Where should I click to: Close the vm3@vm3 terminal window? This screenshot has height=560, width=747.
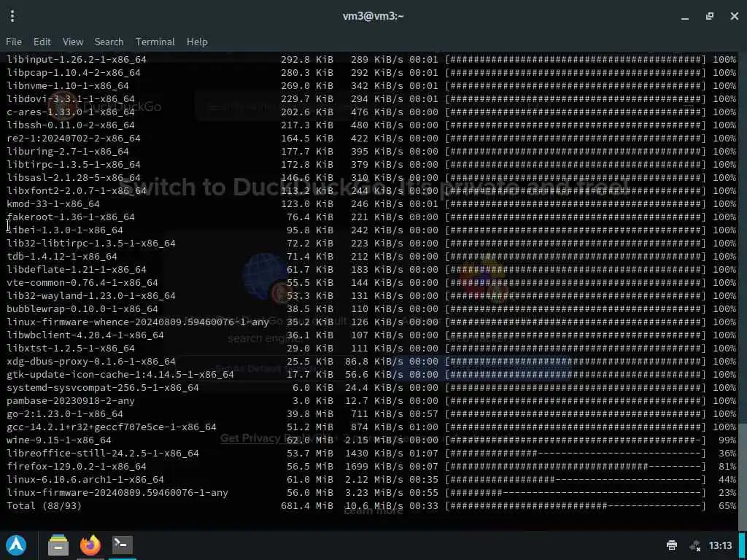(734, 16)
